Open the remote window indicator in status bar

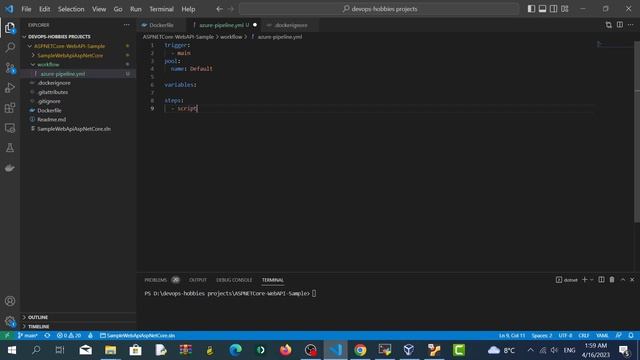[x=7, y=336]
